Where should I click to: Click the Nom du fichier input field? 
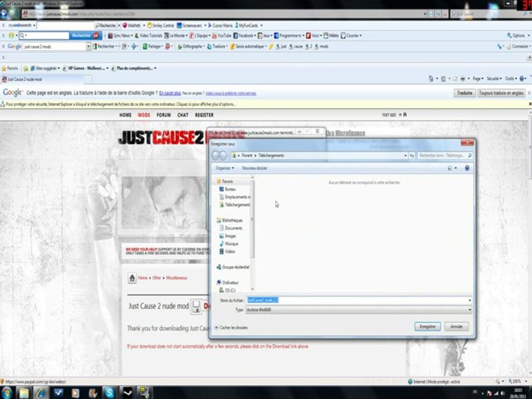pyautogui.click(x=356, y=300)
